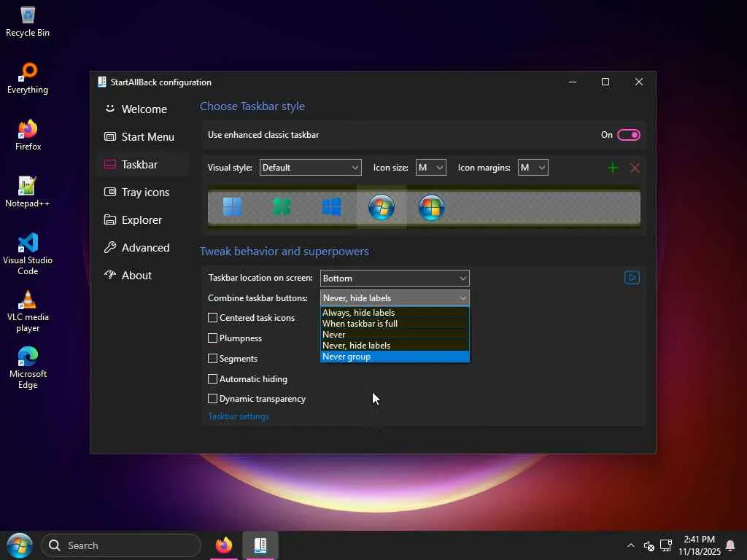This screenshot has width=747, height=560.
Task: Open Taskbar location on screen dropdown
Action: coord(395,278)
